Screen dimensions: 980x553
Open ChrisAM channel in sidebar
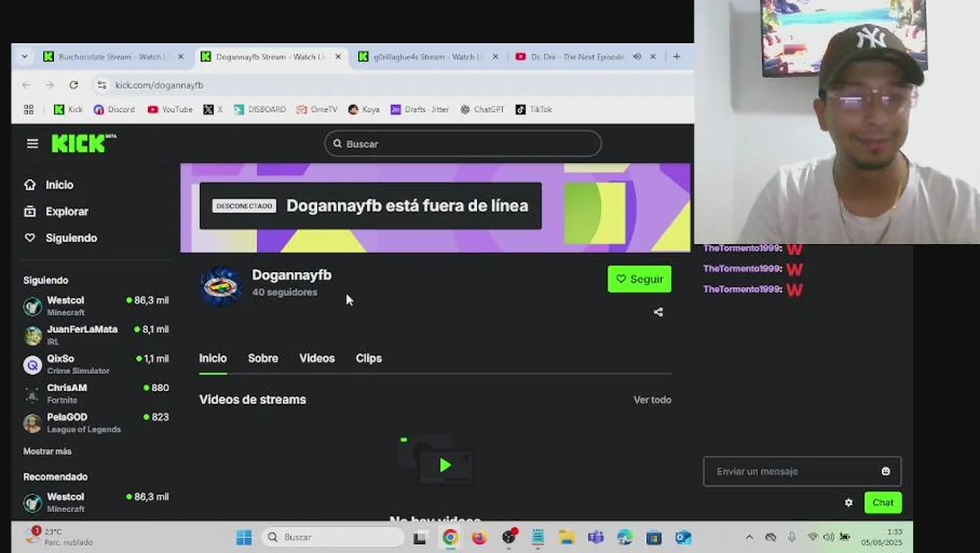[x=96, y=393]
